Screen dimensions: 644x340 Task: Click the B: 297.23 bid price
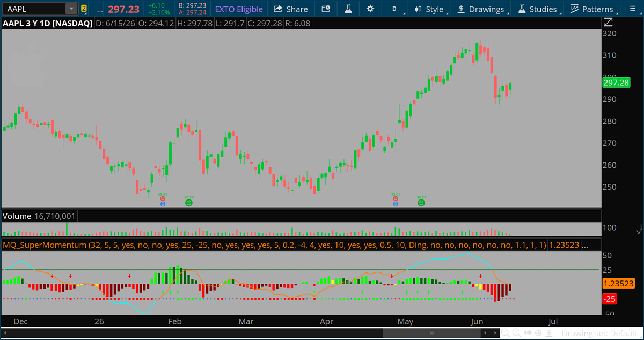(192, 5)
